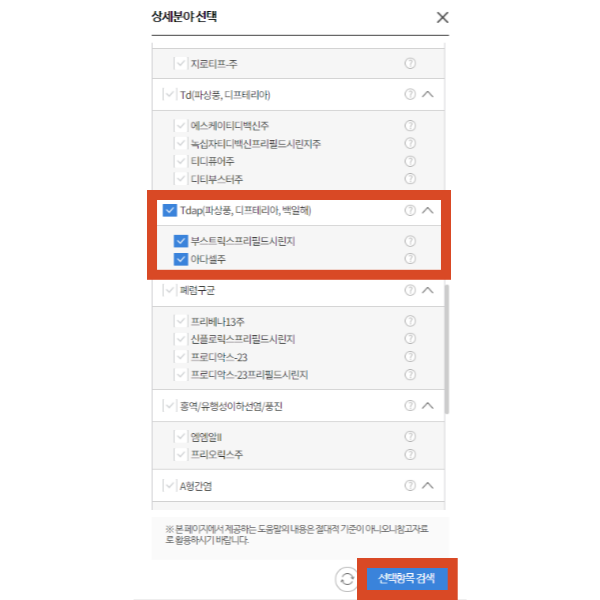Collapse the Td(파상풍, 디프테리아) group

pyautogui.click(x=427, y=94)
